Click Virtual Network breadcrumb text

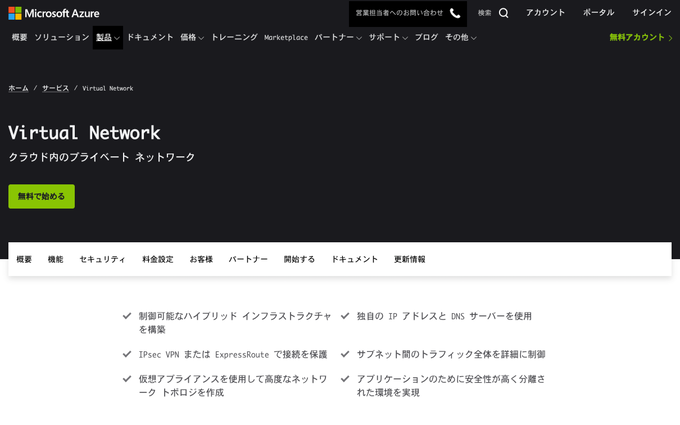(108, 88)
